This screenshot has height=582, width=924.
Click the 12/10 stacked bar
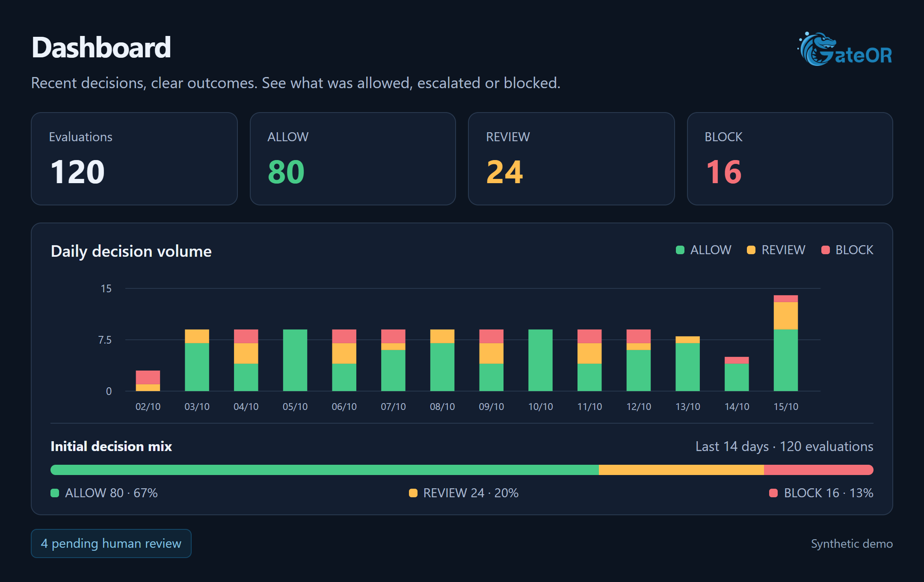pos(639,360)
